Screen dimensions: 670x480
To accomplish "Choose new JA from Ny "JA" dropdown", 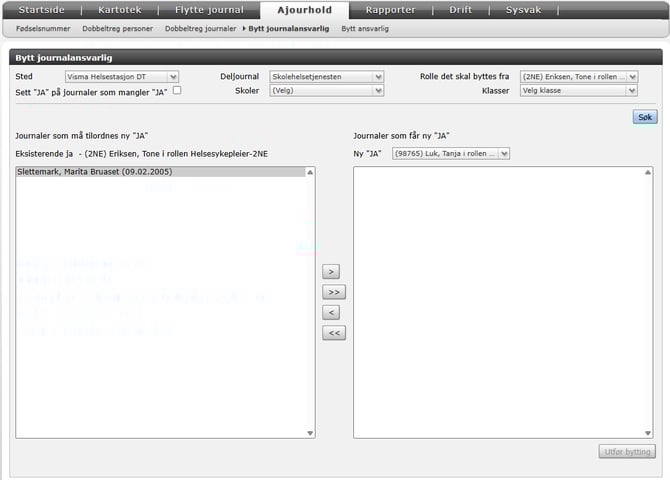I will click(x=451, y=153).
